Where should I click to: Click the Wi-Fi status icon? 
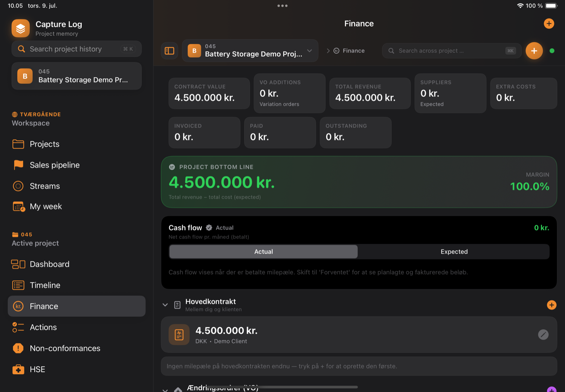[x=520, y=6]
